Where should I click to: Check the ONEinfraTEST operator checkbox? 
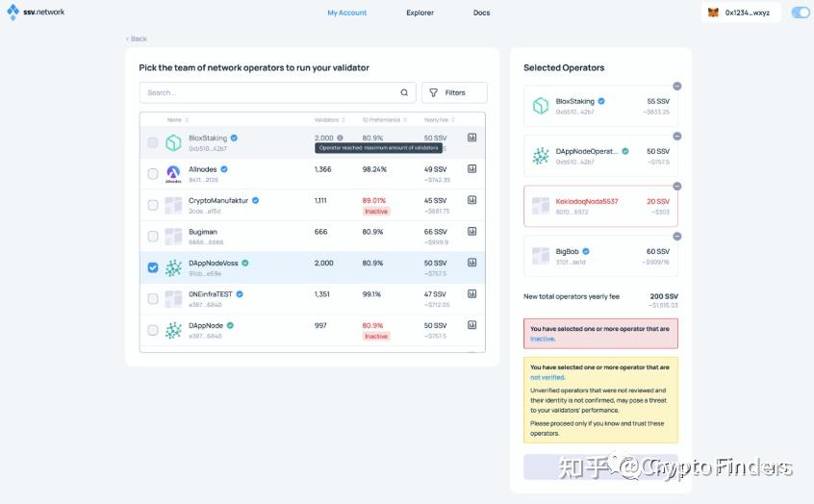point(153,298)
